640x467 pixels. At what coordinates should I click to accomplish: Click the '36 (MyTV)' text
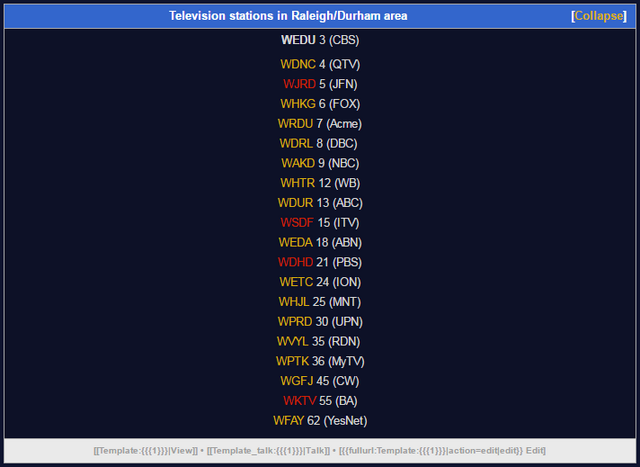pos(338,361)
